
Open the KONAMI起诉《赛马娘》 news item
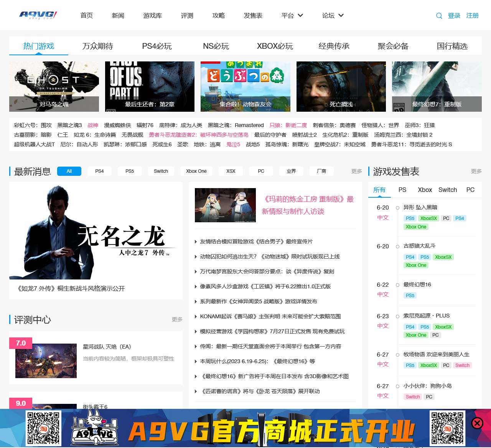point(270,316)
